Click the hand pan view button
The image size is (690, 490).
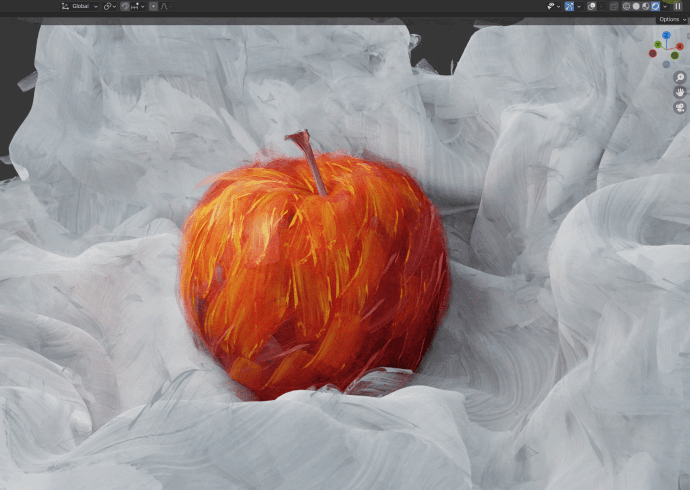click(x=680, y=92)
